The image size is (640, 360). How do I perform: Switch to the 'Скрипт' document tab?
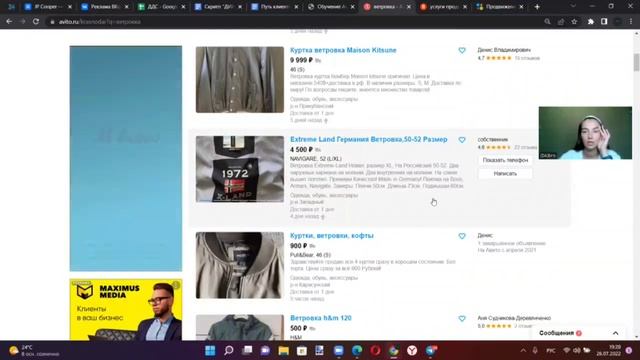click(x=218, y=7)
